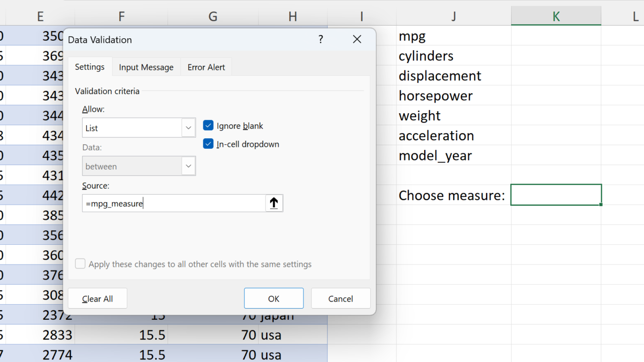Screen dimensions: 644x362
Task: Click the Help question mark icon
Action: coord(320,40)
